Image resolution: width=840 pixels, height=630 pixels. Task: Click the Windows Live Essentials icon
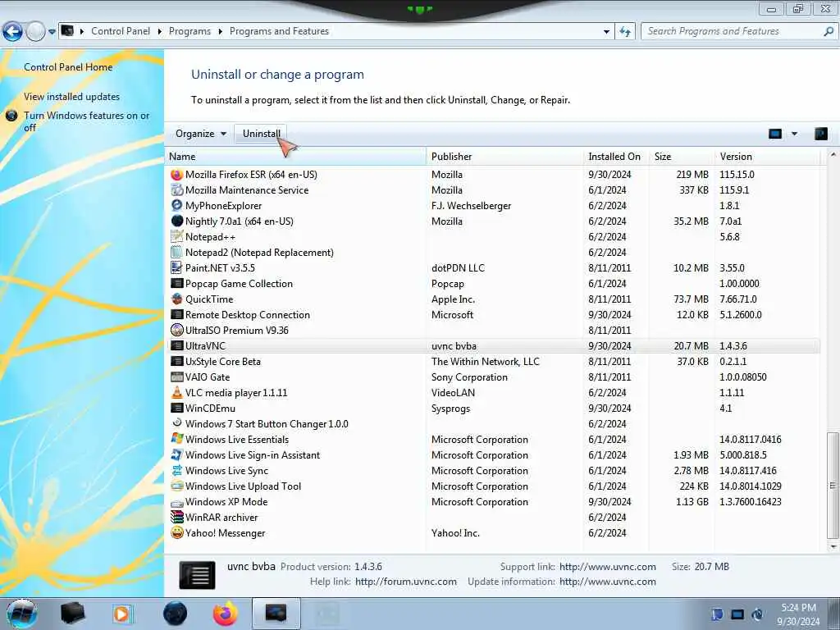click(177, 440)
